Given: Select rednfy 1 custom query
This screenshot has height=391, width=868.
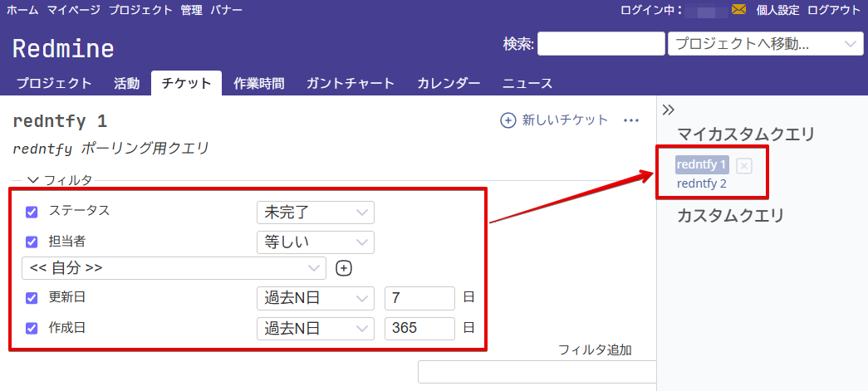Looking at the screenshot, I should point(702,165).
